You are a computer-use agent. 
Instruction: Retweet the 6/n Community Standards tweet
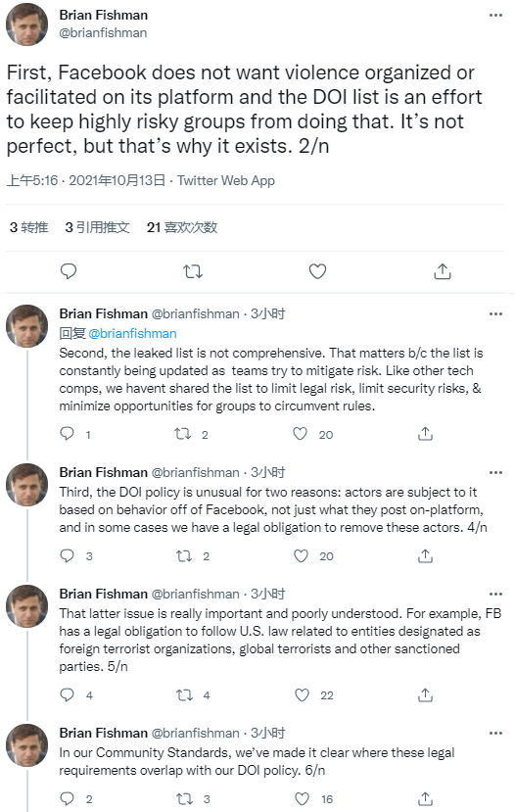pyautogui.click(x=184, y=798)
